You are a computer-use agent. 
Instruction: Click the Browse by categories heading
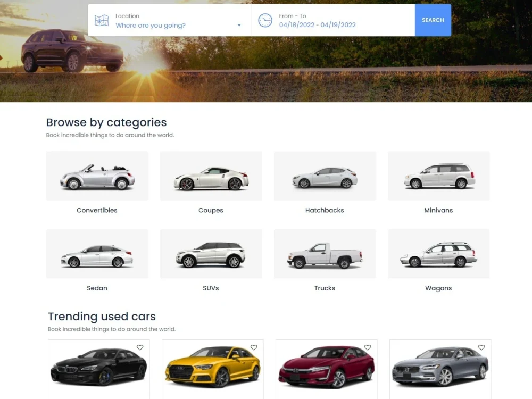coord(106,122)
